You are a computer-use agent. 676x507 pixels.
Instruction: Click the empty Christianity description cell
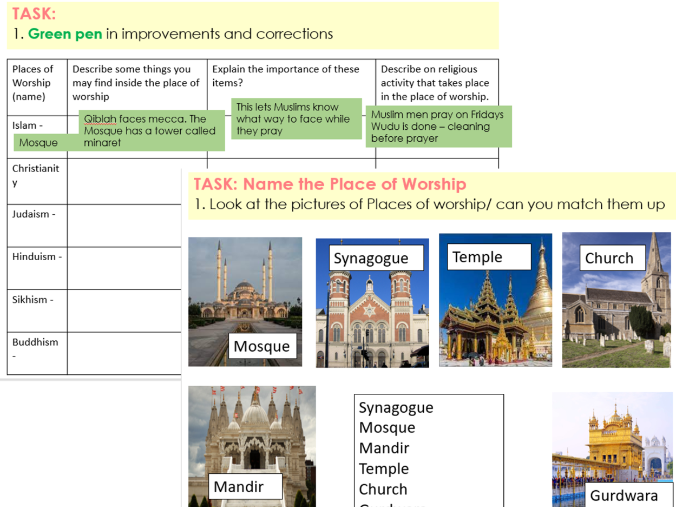124,181
